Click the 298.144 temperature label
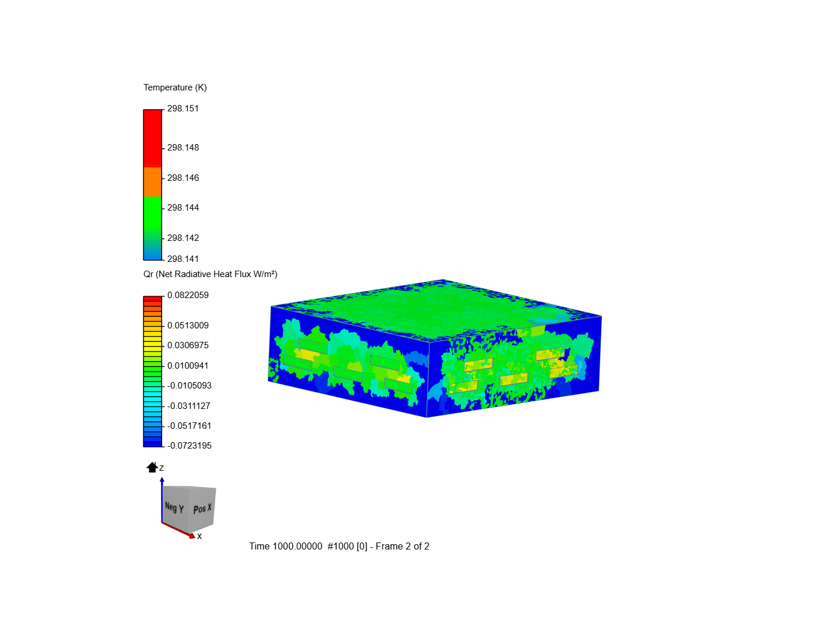 (x=183, y=208)
